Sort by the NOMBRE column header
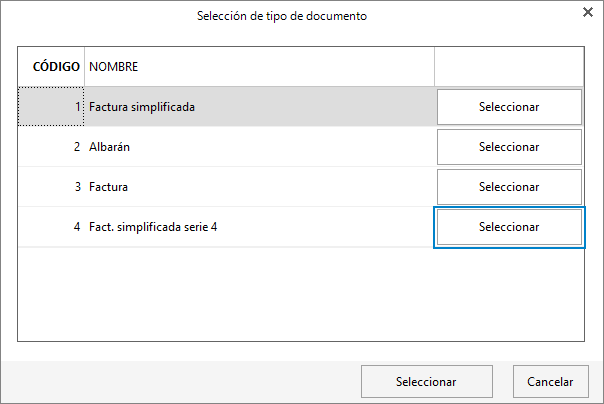The image size is (604, 404). pyautogui.click(x=259, y=67)
